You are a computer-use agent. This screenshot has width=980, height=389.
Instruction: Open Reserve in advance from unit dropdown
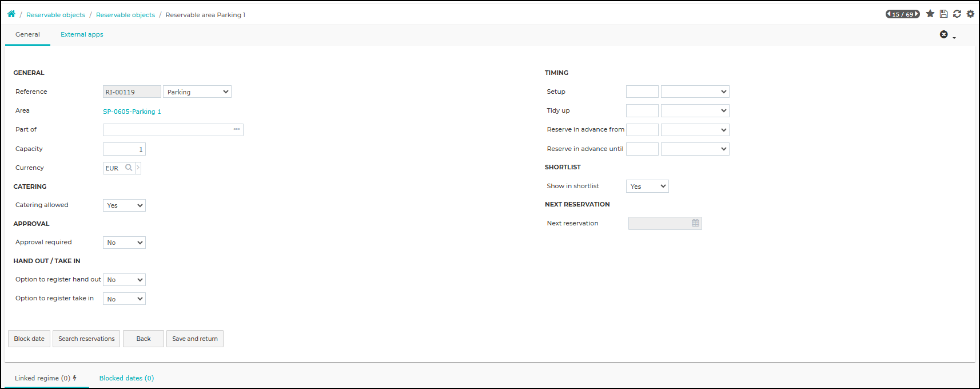tap(695, 130)
